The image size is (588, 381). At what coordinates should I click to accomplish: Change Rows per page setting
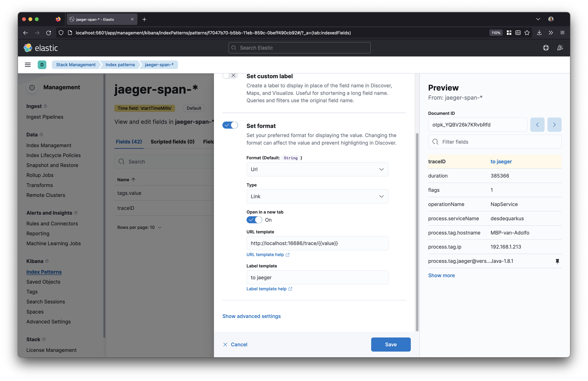(139, 227)
